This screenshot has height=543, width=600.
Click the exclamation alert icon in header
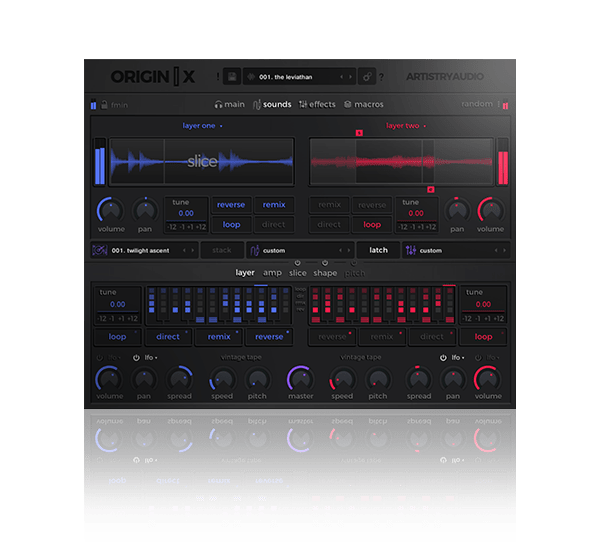point(217,77)
